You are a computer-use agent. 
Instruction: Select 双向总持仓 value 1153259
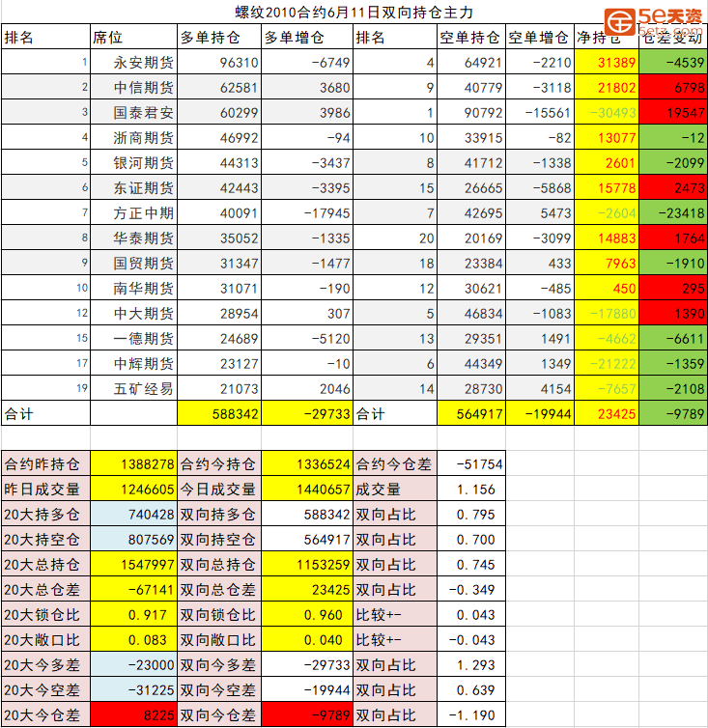pyautogui.click(x=307, y=564)
